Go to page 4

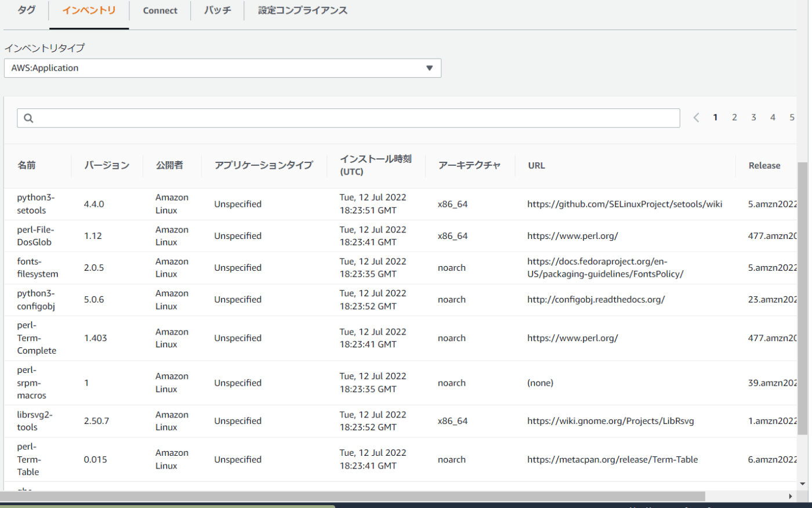click(773, 118)
